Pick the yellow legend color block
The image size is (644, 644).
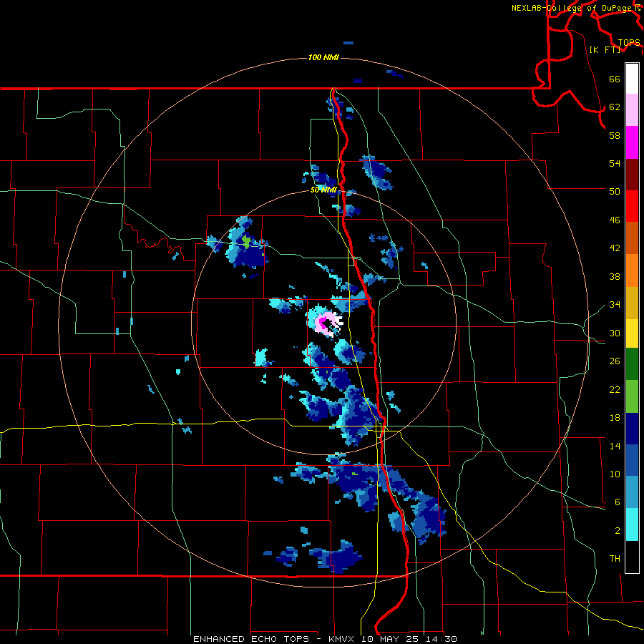[x=632, y=333]
